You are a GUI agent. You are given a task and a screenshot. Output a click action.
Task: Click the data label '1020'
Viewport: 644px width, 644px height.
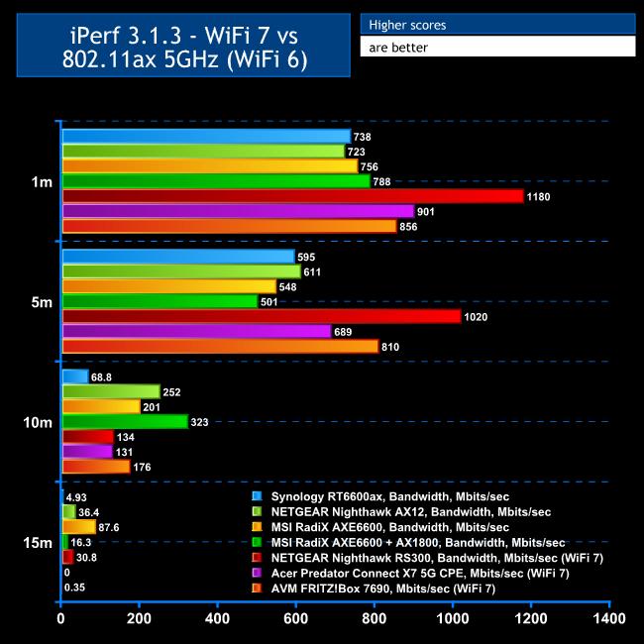476,317
